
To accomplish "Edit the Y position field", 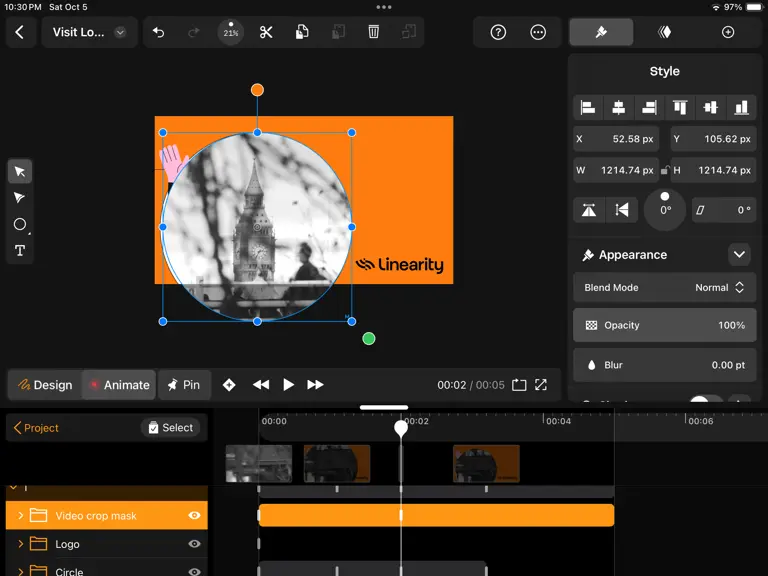I will [x=713, y=139].
